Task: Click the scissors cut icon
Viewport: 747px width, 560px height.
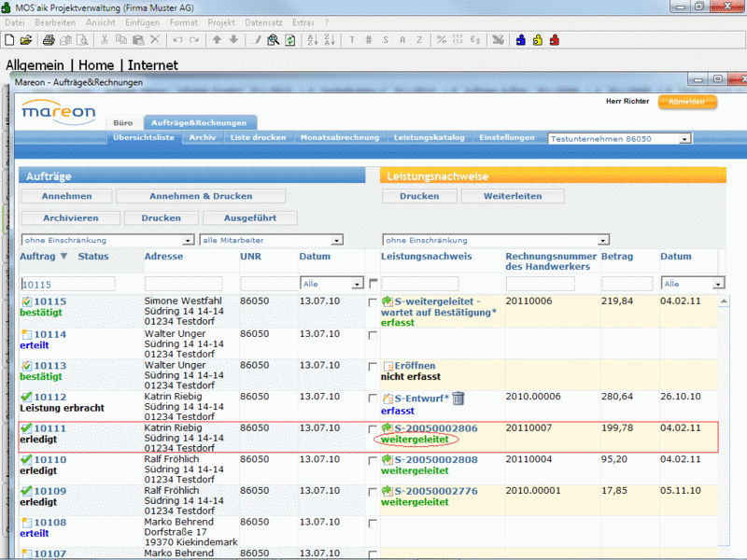Action: [x=105, y=40]
